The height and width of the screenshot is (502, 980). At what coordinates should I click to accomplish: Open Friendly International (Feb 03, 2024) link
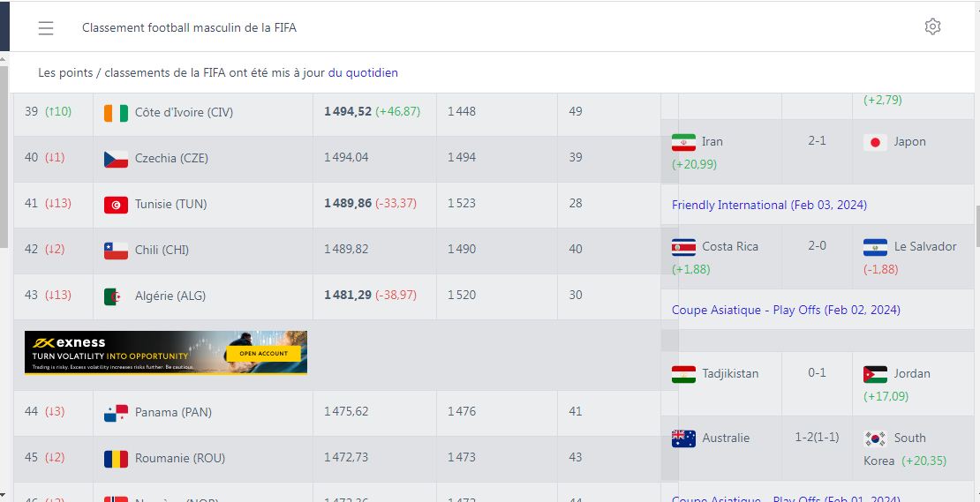[769, 205]
